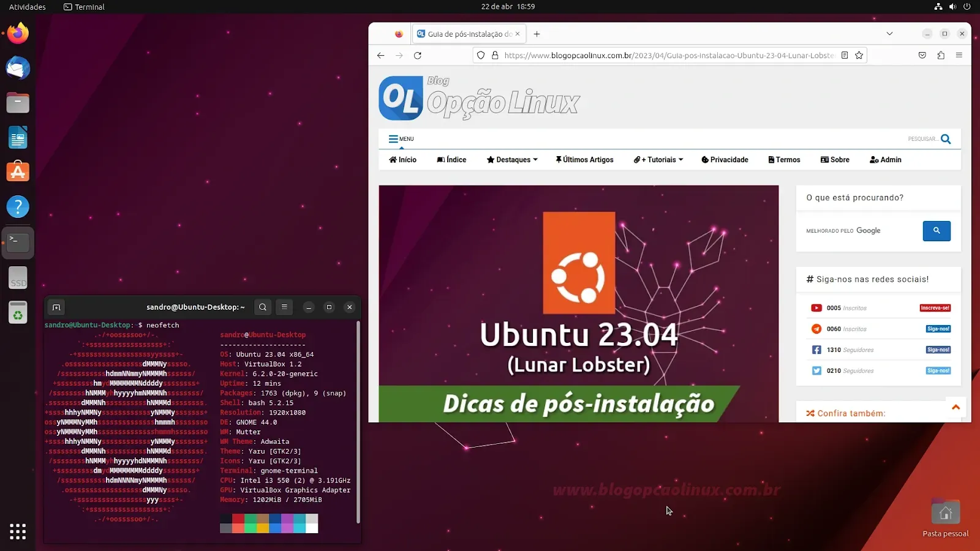Close the Guia de pós-instalação tab

pos(518,34)
